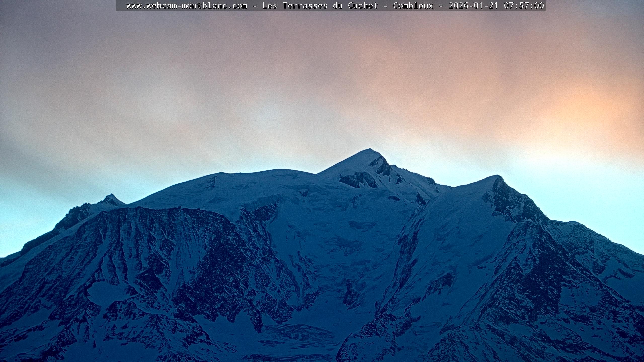The image size is (644, 362).
Task: Click the 2026-01-21 date stamp
Action: pos(473,6)
